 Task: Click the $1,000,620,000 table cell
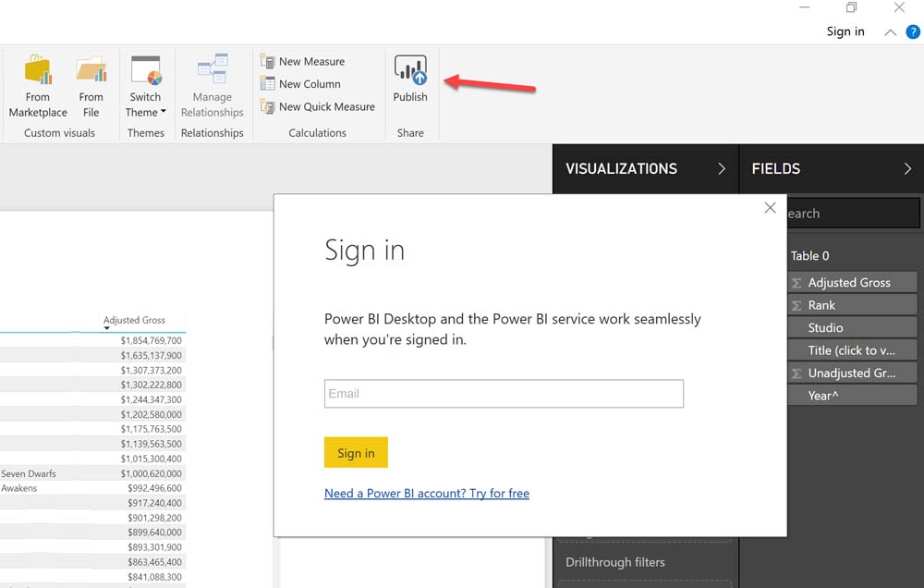(x=152, y=473)
